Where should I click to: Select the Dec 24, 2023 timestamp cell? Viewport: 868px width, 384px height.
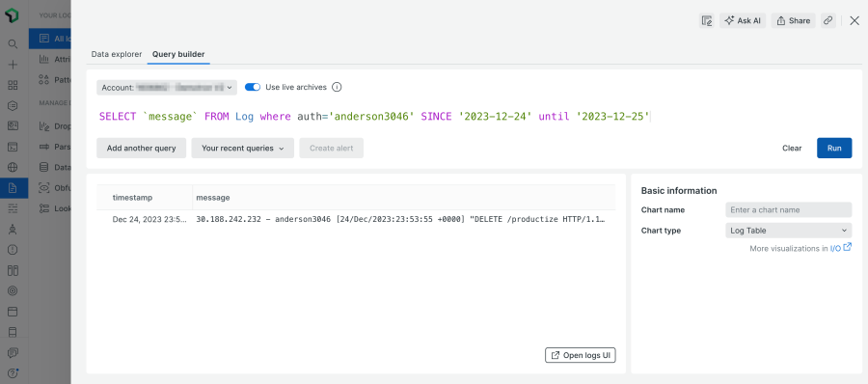[149, 219]
